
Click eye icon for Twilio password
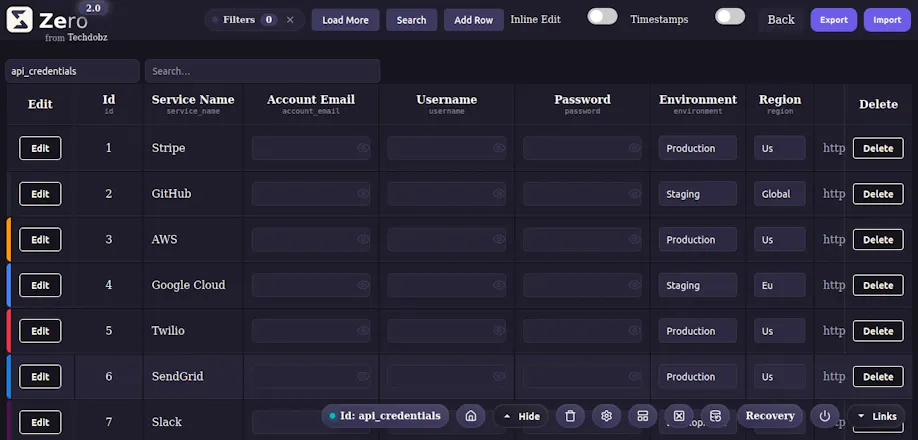(635, 331)
